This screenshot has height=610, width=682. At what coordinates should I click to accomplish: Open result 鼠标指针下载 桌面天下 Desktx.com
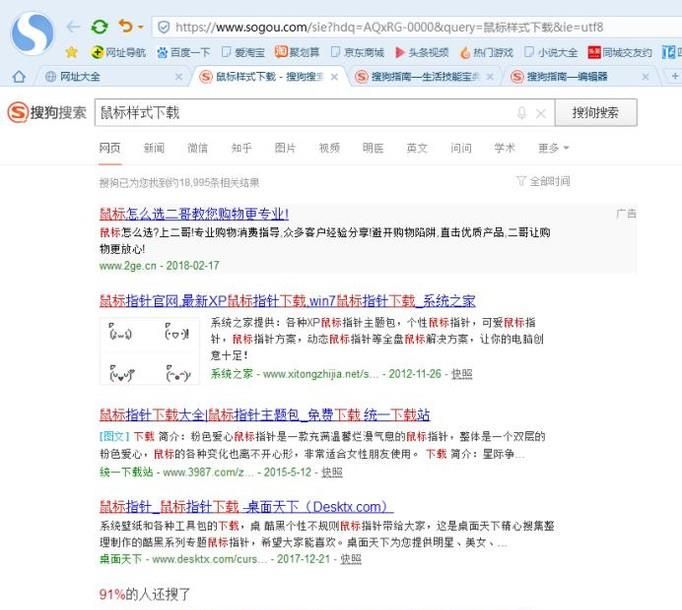click(246, 507)
